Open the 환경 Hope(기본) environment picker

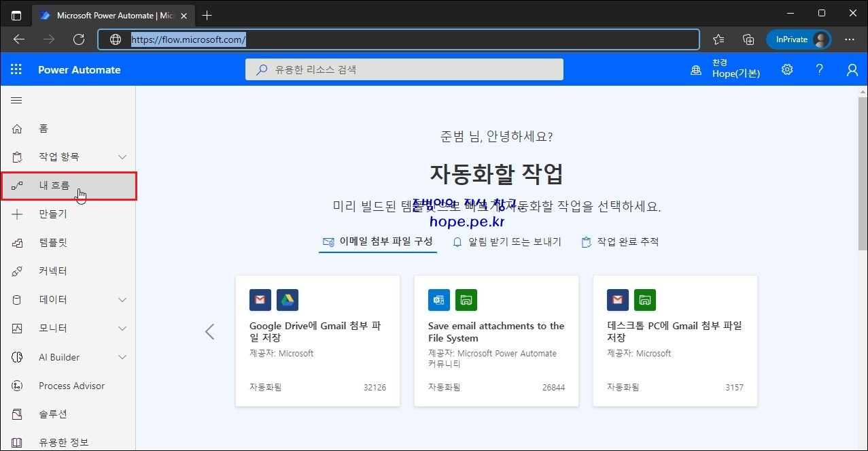pyautogui.click(x=725, y=69)
